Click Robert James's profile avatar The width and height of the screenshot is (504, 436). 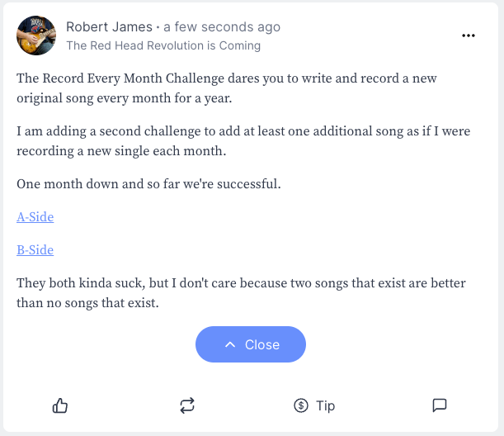(x=36, y=36)
